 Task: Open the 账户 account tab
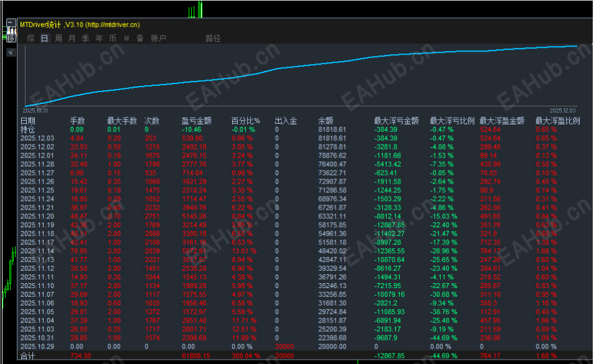[158, 38]
